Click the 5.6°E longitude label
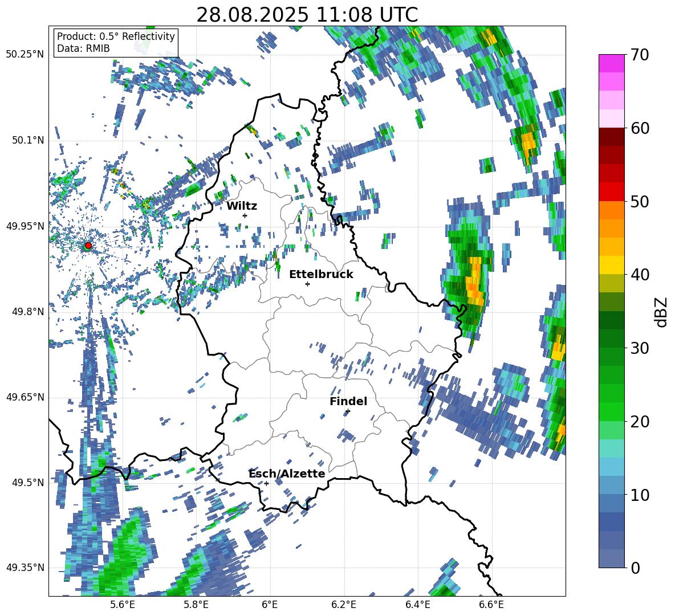This screenshot has width=675, height=616. tap(122, 605)
